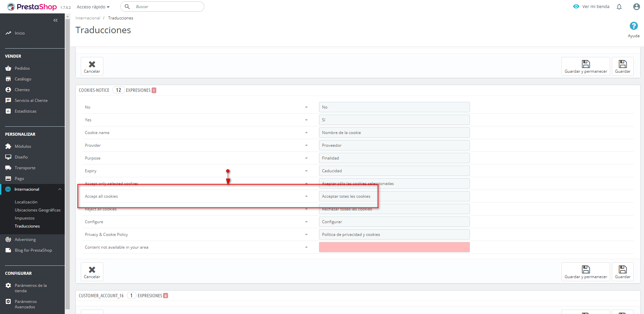The height and width of the screenshot is (314, 644).
Task: Collapse the sidebar with double-chevron icon
Action: point(55,20)
